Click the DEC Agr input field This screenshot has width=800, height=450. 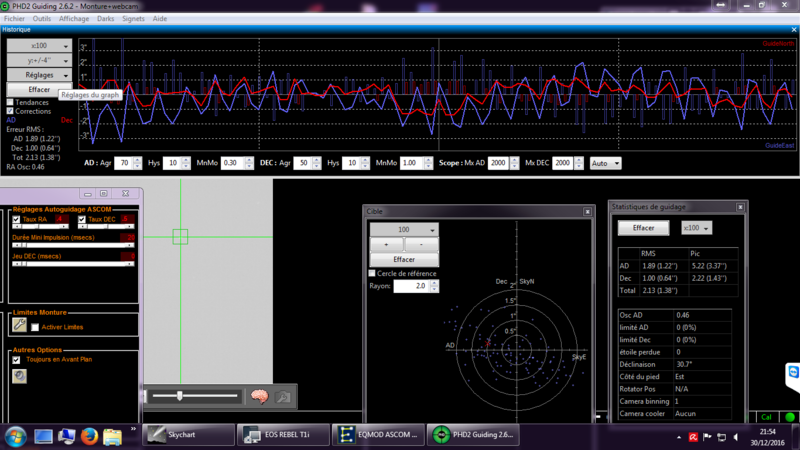[x=303, y=163]
